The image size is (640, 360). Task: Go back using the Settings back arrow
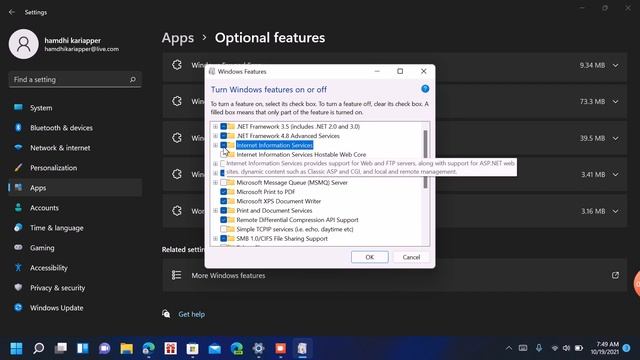pyautogui.click(x=11, y=12)
